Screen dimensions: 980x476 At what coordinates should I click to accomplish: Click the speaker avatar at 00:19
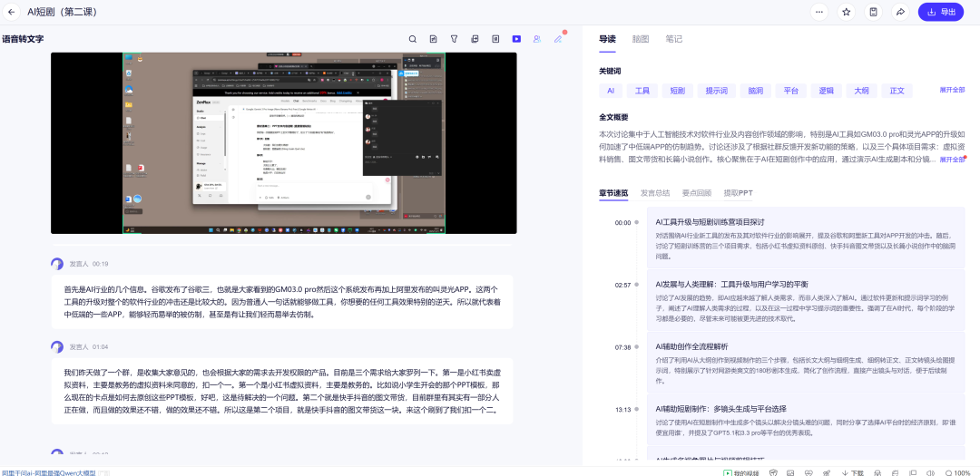click(57, 264)
